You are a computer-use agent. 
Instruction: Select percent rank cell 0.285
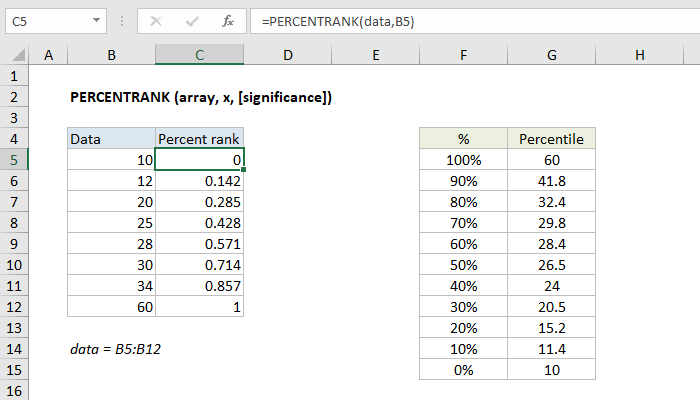(x=200, y=202)
